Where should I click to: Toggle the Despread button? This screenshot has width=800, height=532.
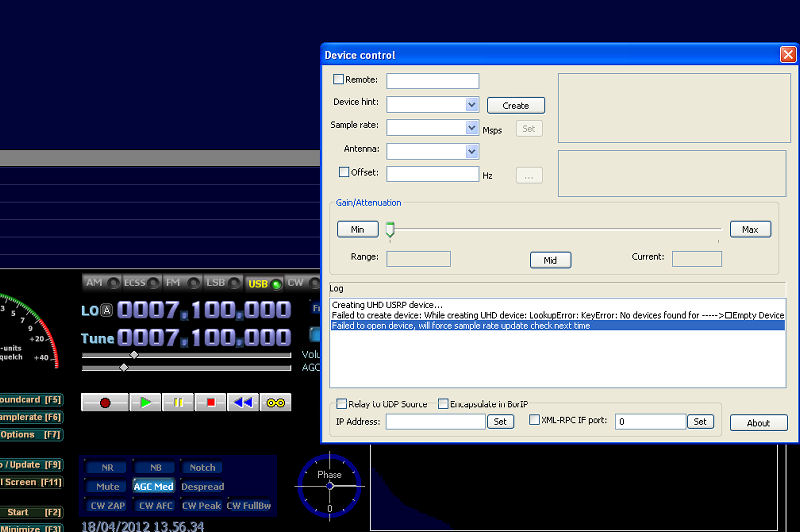[203, 487]
